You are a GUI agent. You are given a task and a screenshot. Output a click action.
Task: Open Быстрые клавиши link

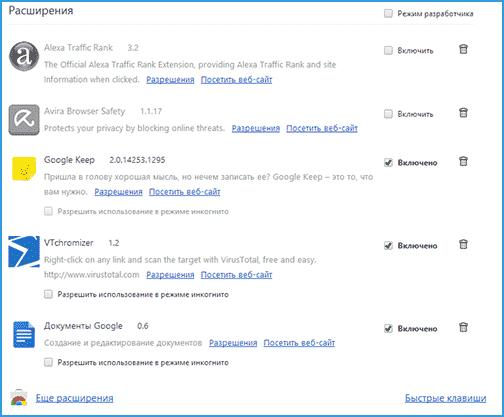445,398
